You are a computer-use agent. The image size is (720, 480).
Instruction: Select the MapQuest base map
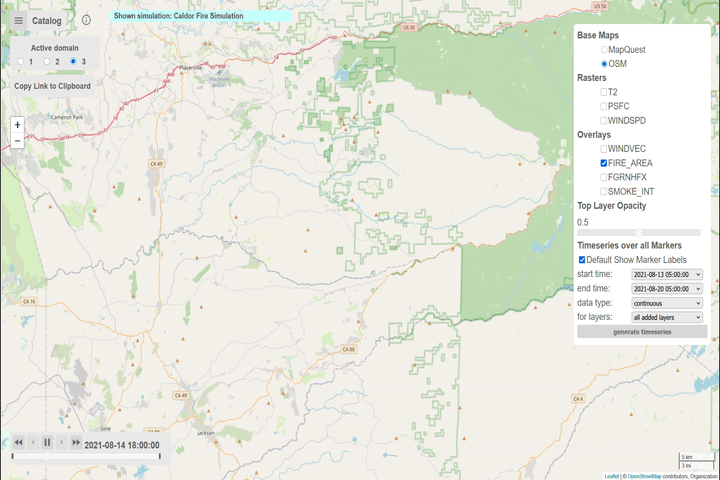click(x=604, y=49)
